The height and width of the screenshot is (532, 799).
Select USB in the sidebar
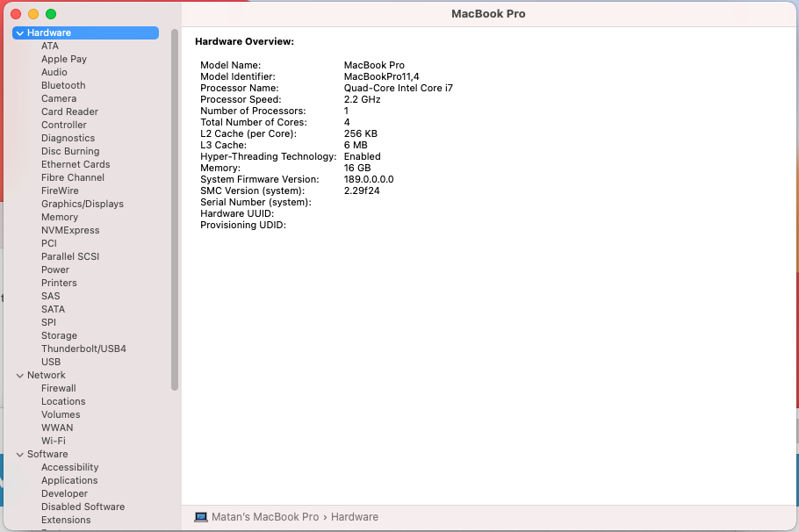click(51, 362)
